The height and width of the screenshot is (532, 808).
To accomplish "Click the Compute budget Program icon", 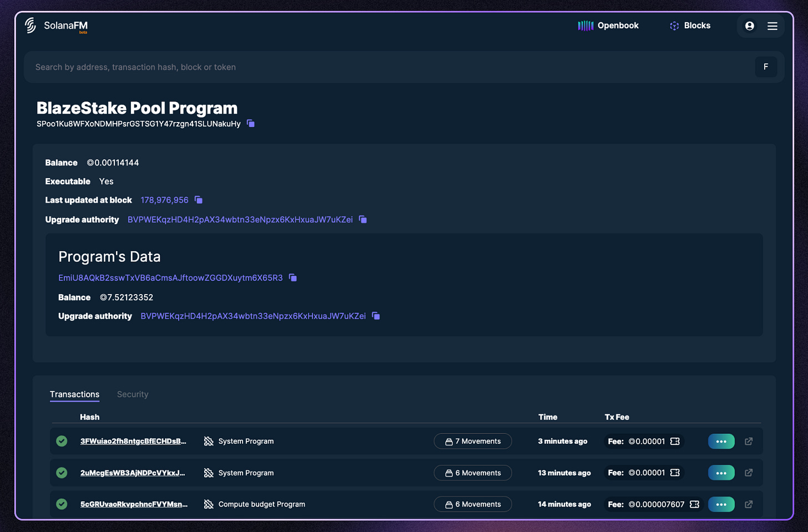I will [x=209, y=504].
